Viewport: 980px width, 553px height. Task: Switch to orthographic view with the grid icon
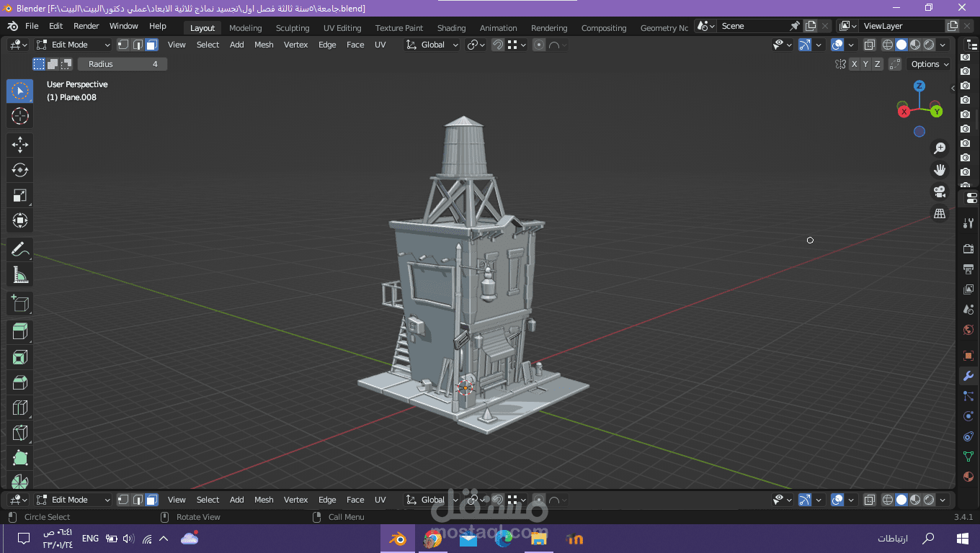pyautogui.click(x=940, y=213)
